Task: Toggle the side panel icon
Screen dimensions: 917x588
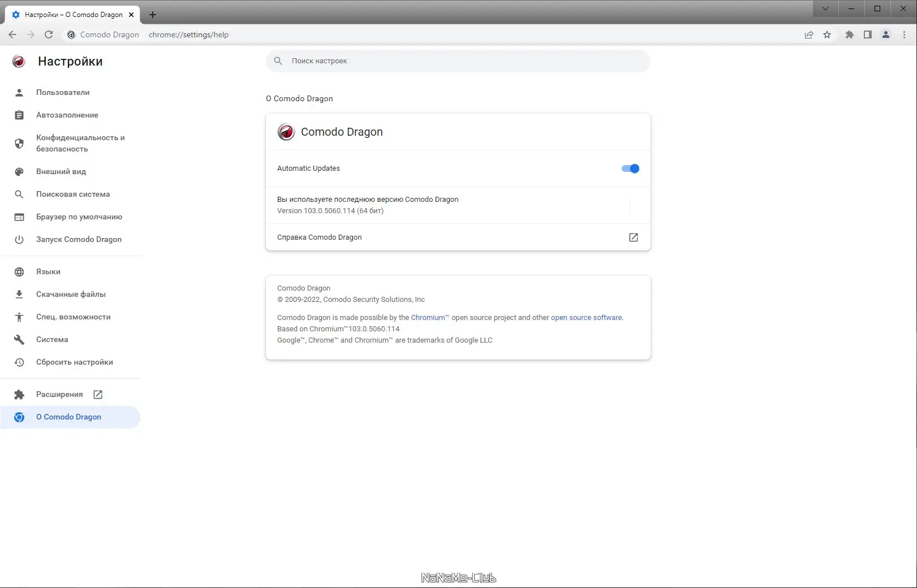Action: (x=868, y=34)
